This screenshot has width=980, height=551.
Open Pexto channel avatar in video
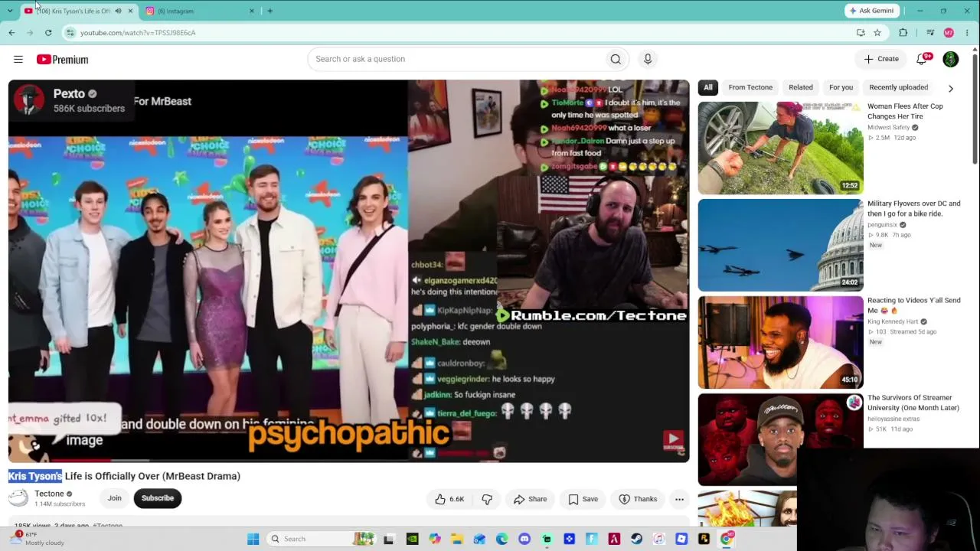click(x=29, y=100)
